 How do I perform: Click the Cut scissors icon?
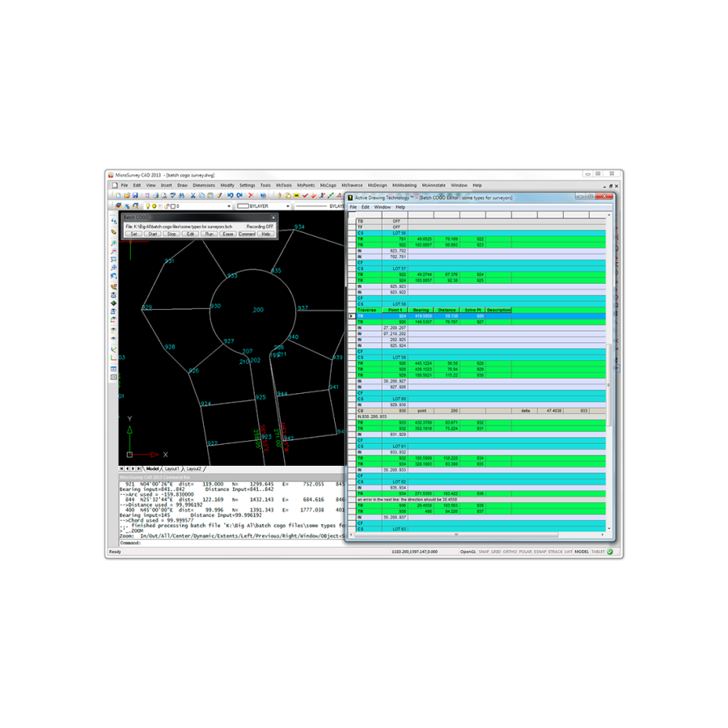coord(193,196)
